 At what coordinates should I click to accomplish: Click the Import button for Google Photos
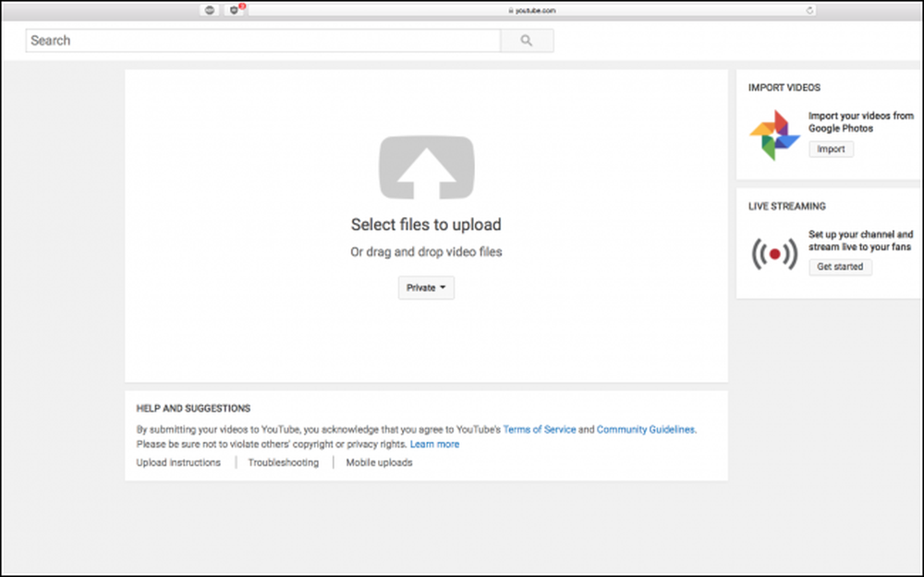pyautogui.click(x=831, y=149)
